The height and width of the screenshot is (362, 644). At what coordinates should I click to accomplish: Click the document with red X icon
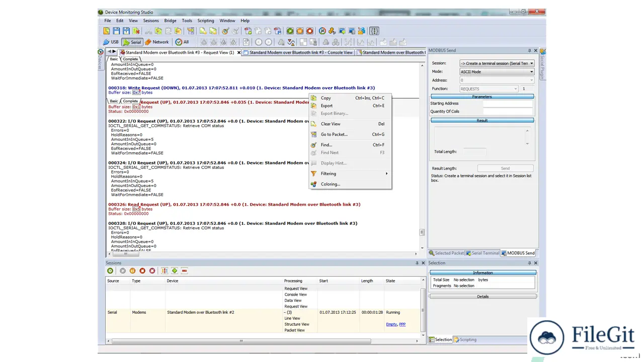click(x=136, y=31)
